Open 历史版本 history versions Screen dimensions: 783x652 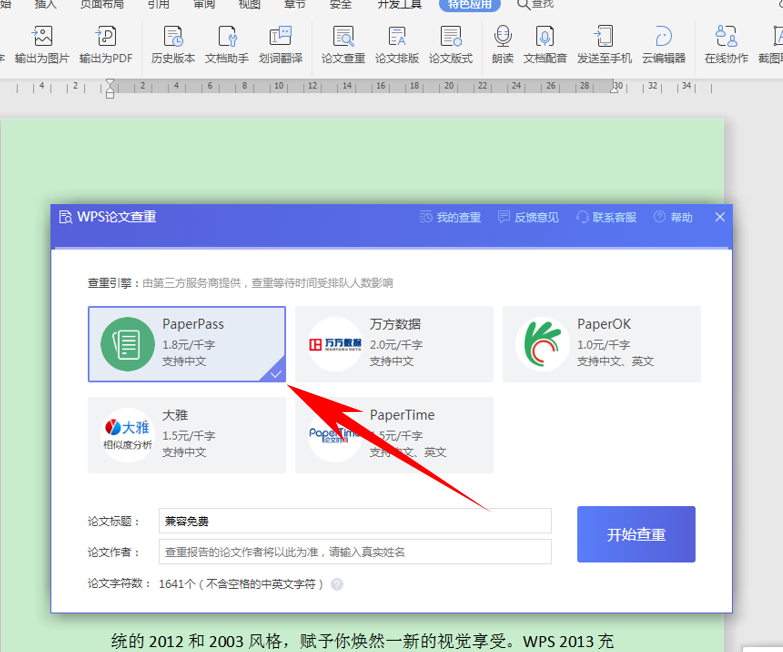click(x=173, y=45)
